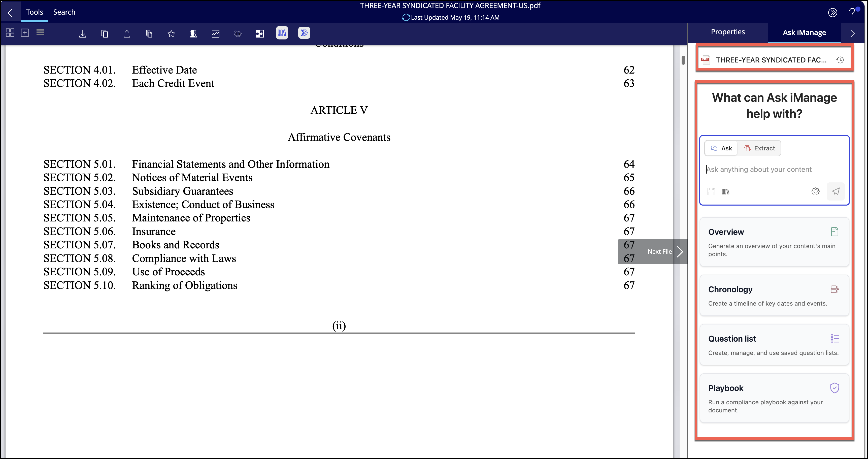Open help via the question mark icon

click(852, 12)
